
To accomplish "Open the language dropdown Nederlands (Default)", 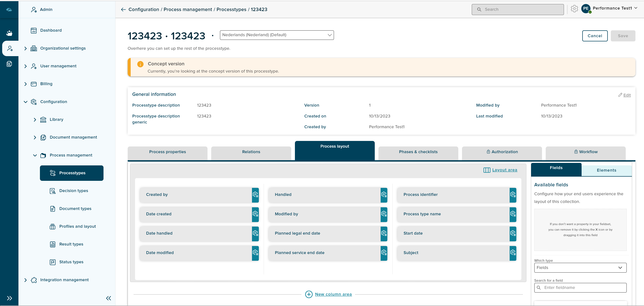I will coord(276,35).
